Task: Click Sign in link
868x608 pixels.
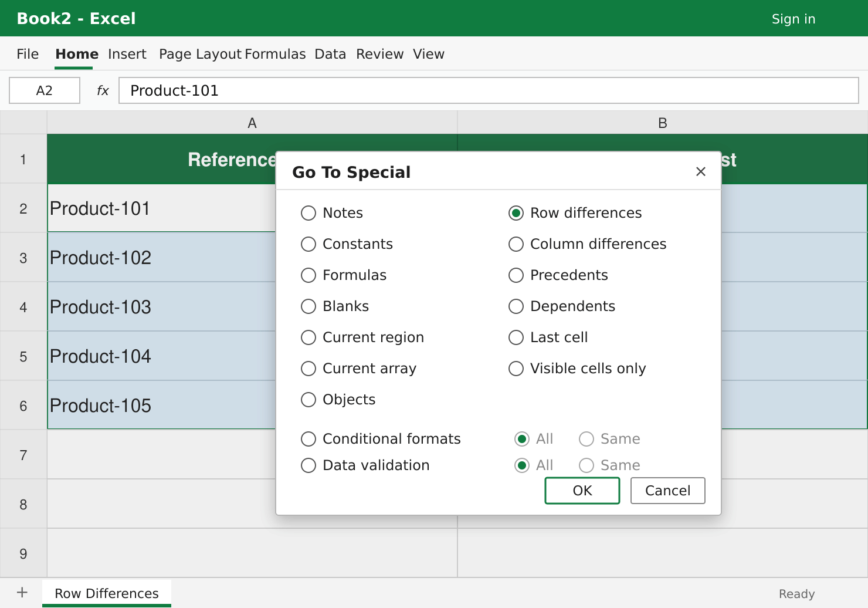Action: pos(794,19)
